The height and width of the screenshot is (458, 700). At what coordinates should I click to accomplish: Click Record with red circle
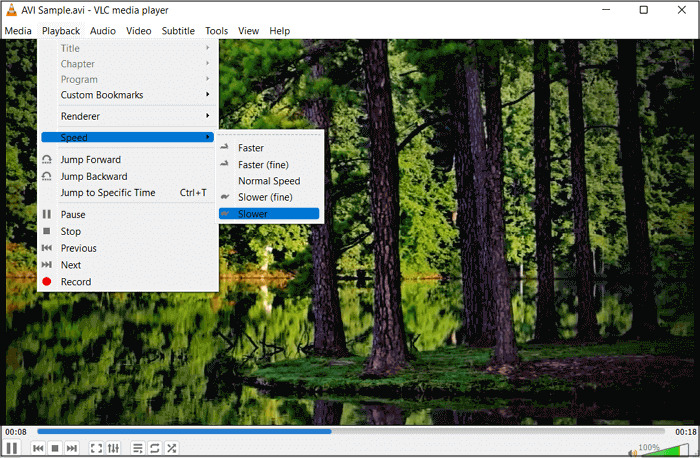[127, 282]
